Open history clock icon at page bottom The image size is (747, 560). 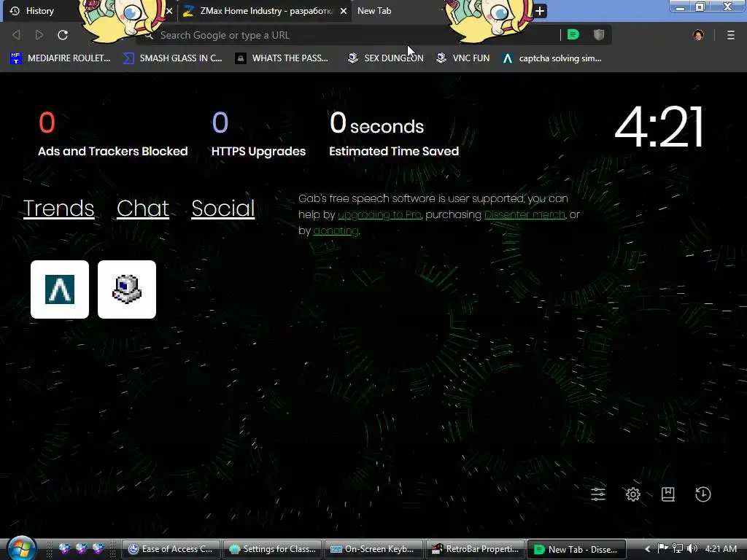pos(703,494)
